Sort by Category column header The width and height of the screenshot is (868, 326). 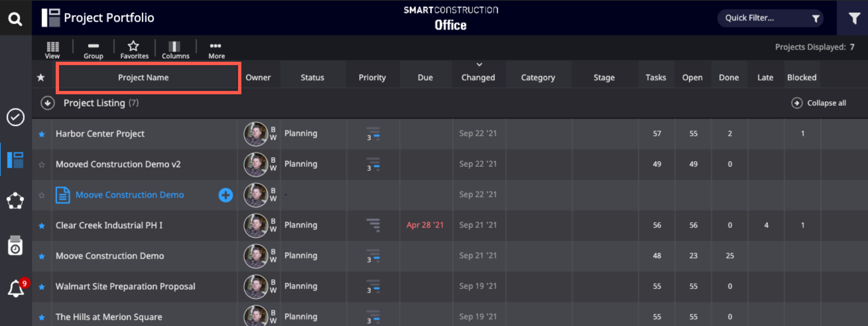point(538,77)
